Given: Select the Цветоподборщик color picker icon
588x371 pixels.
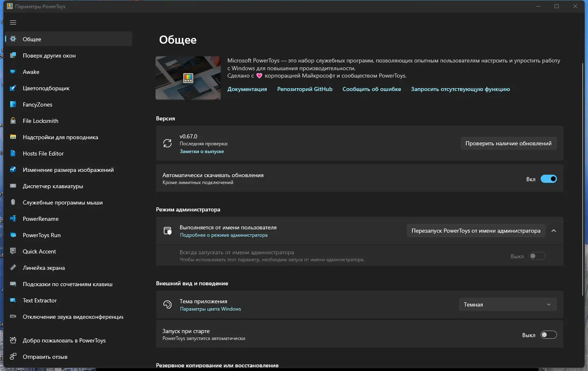Looking at the screenshot, I should click(x=13, y=88).
